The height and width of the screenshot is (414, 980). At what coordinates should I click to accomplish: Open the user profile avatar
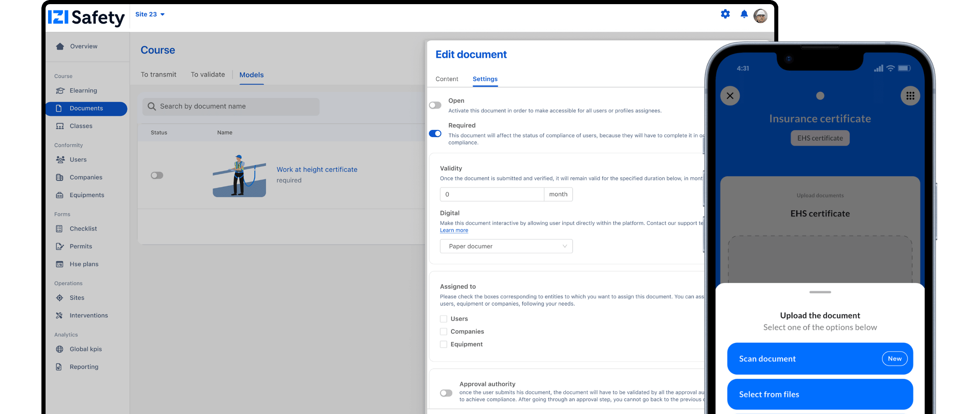[760, 16]
